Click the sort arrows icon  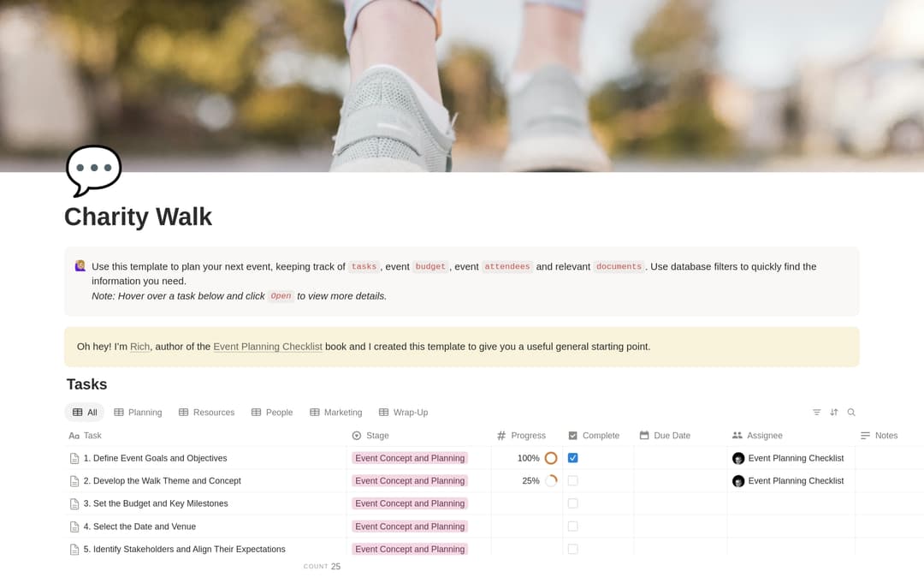[834, 413]
